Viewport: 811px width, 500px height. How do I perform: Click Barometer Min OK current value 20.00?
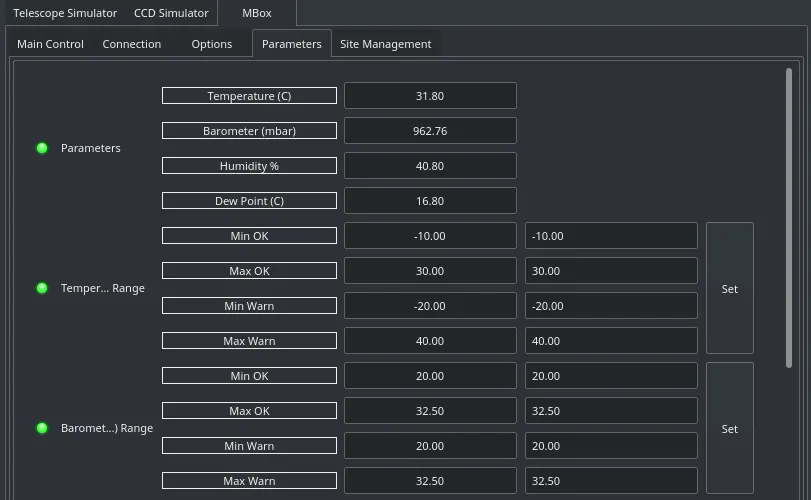tap(430, 376)
